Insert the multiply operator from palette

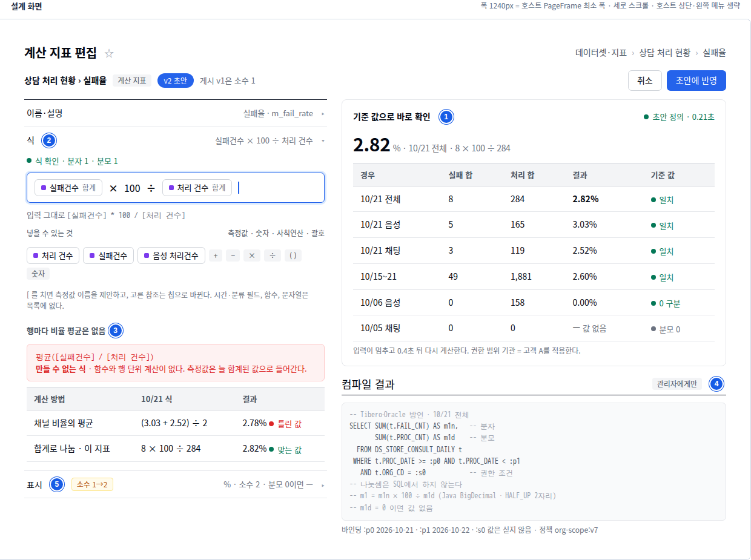252,255
